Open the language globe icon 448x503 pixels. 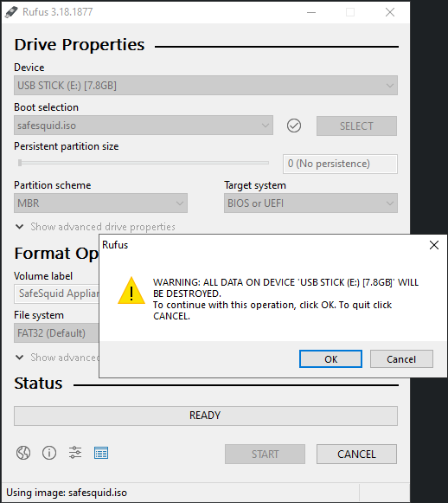[x=23, y=453]
